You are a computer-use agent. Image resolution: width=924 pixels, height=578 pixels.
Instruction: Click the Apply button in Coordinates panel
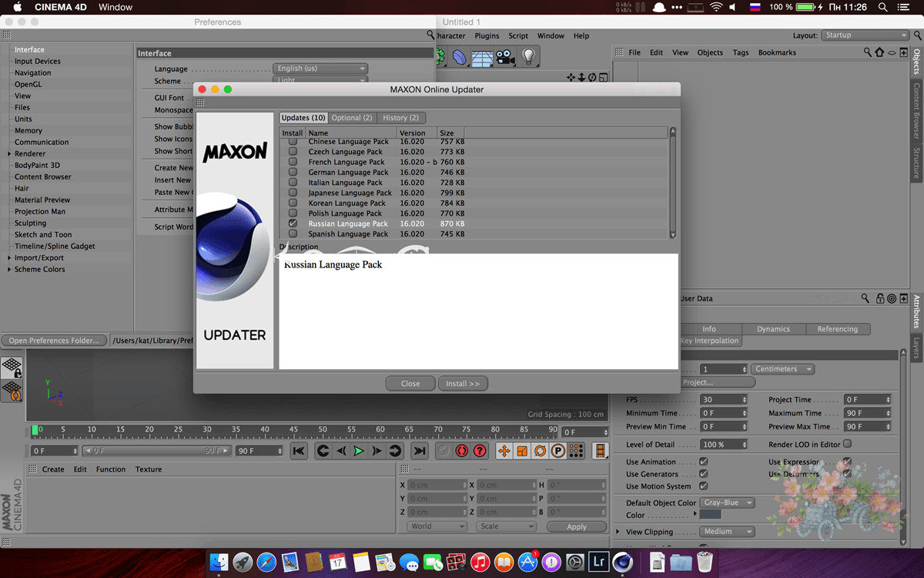[577, 526]
